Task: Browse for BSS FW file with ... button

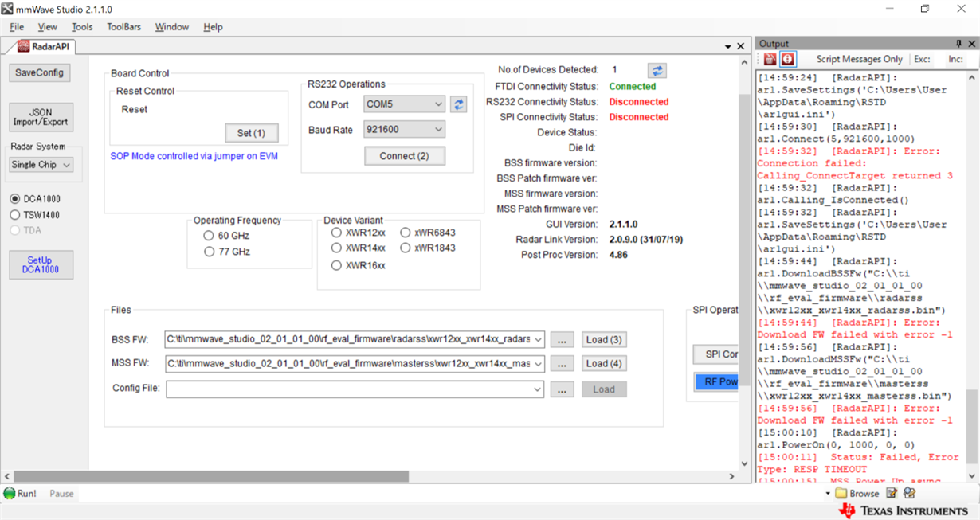Action: click(x=562, y=340)
